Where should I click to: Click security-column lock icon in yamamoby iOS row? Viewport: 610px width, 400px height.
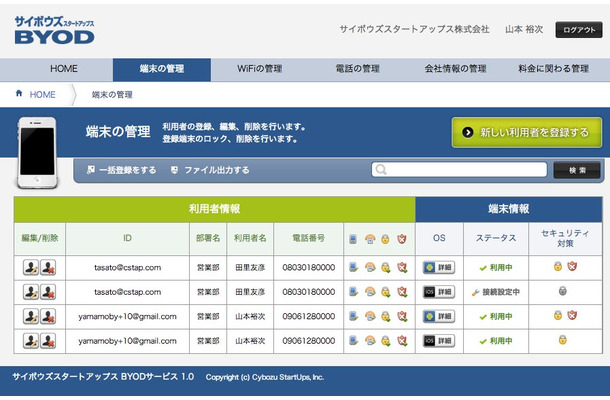tap(563, 340)
